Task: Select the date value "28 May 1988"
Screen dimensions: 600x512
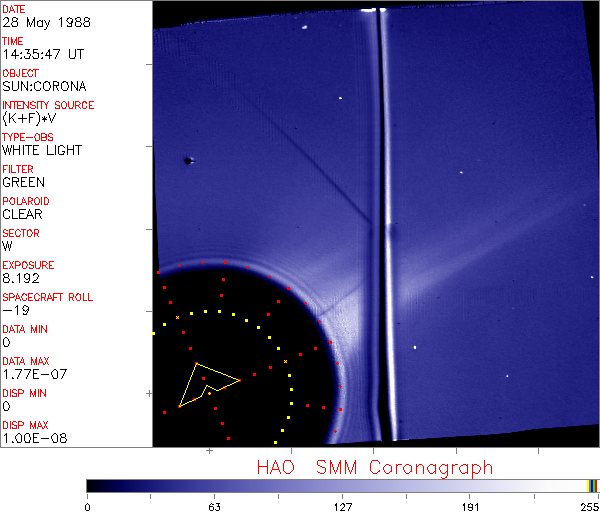Action: point(46,22)
